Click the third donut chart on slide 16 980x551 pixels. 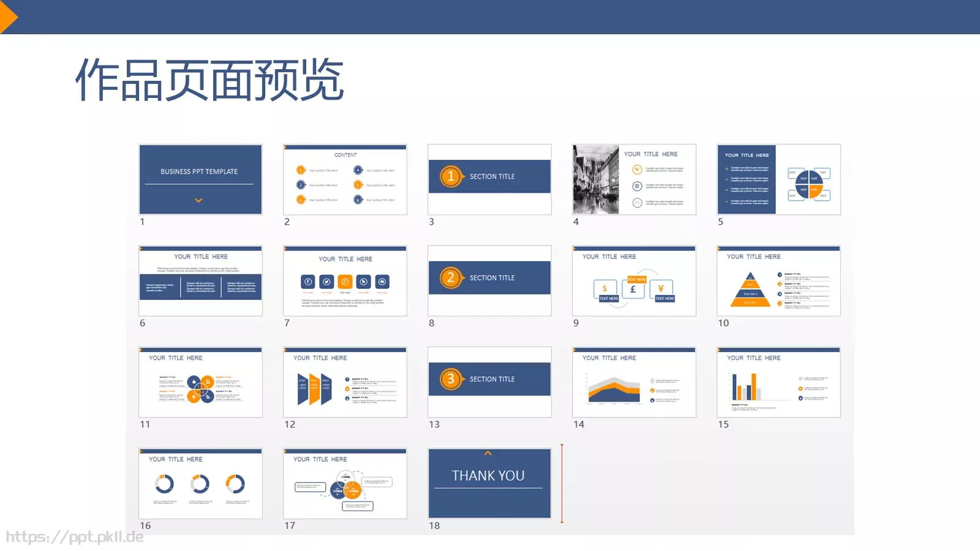point(236,484)
